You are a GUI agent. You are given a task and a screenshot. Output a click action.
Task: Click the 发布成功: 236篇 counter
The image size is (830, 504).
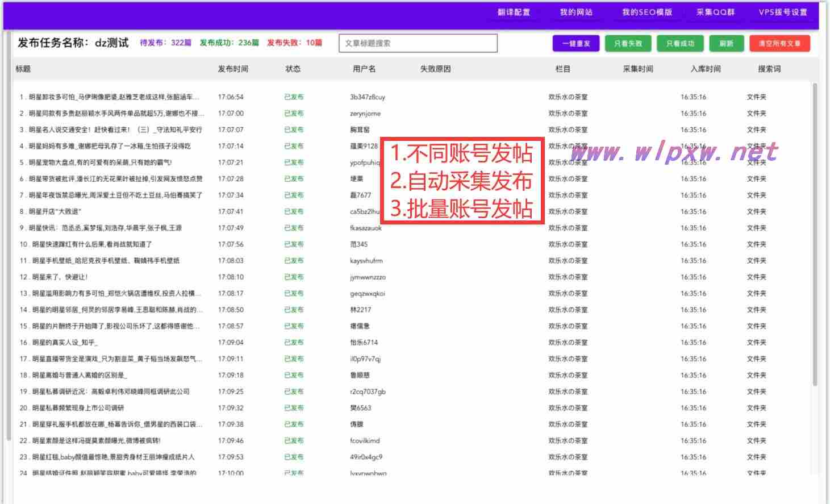229,43
